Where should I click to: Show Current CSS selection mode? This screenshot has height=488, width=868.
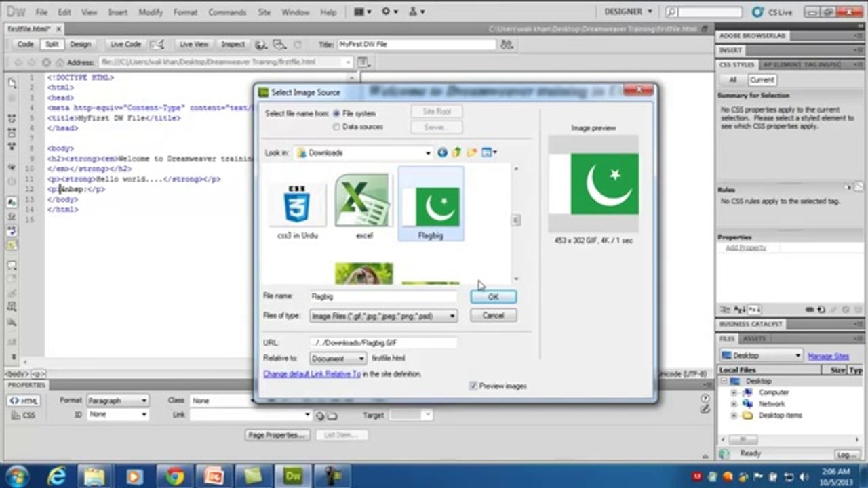click(762, 79)
